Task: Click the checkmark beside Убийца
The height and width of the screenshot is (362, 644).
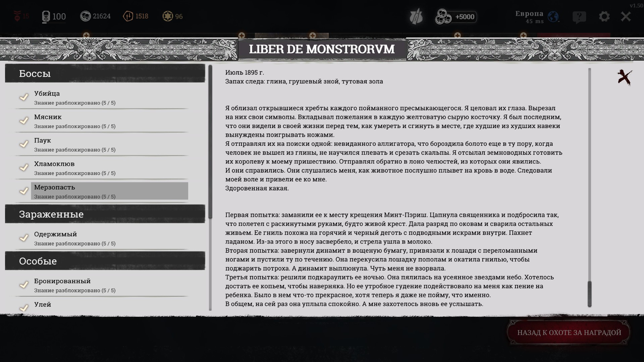Action: tap(24, 97)
